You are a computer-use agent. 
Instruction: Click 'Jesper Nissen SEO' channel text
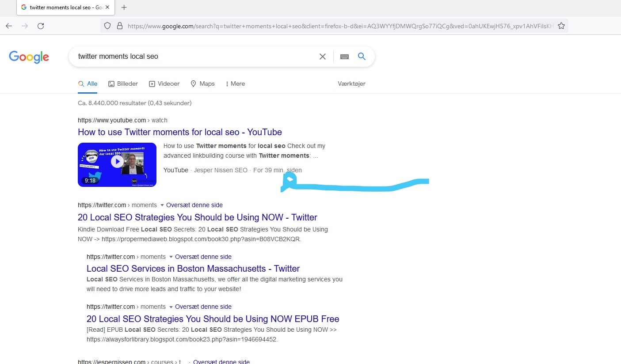pyautogui.click(x=221, y=170)
